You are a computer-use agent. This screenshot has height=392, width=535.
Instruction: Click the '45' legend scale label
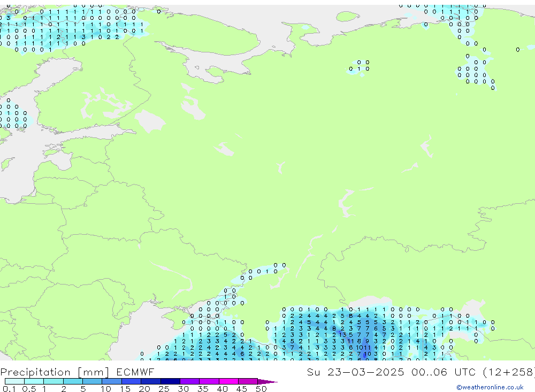tap(242, 389)
